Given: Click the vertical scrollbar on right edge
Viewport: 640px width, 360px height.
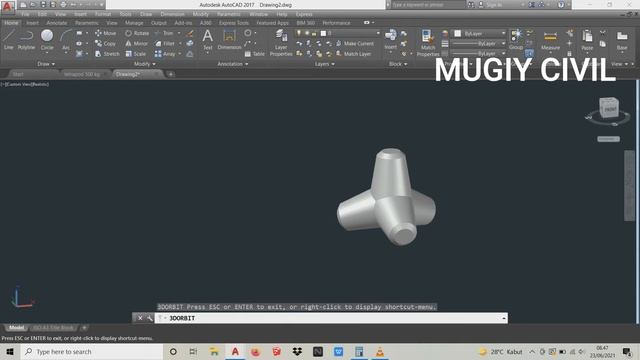Looking at the screenshot, I should coord(629,186).
